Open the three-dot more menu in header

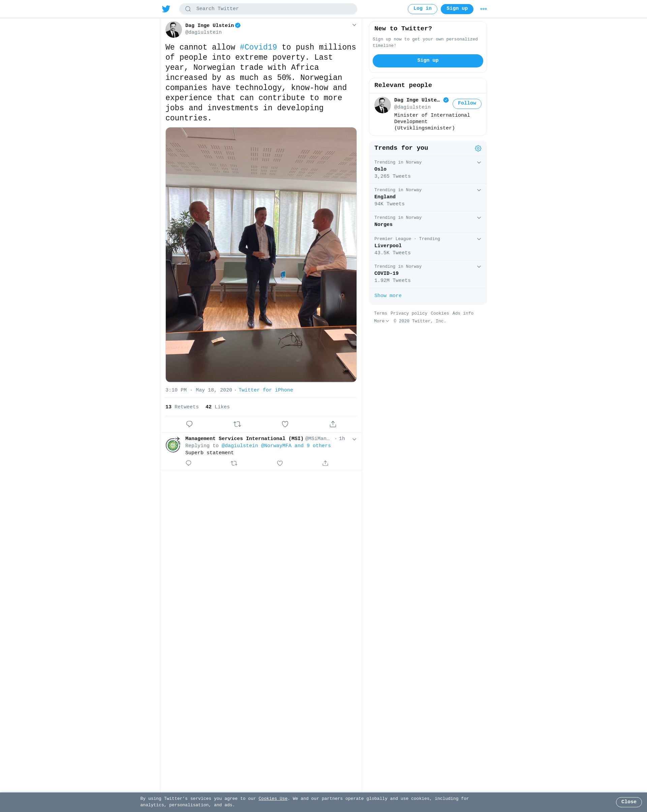pyautogui.click(x=483, y=9)
